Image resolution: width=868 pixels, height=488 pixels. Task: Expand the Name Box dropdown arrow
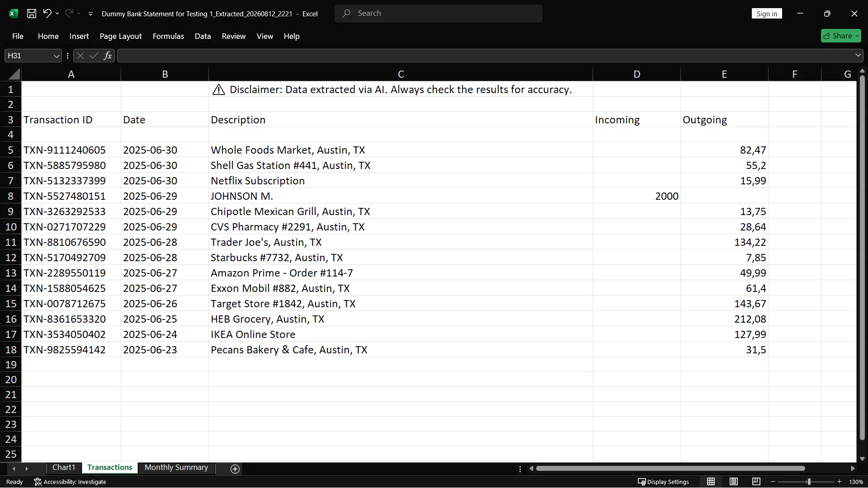[57, 56]
